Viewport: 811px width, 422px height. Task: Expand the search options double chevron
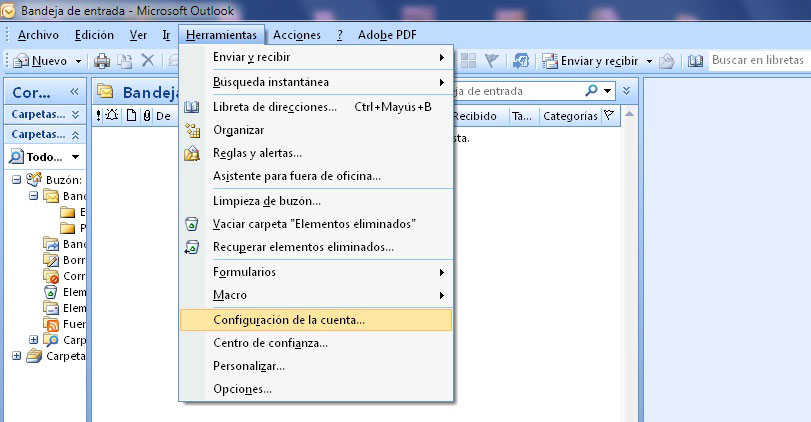[x=626, y=91]
